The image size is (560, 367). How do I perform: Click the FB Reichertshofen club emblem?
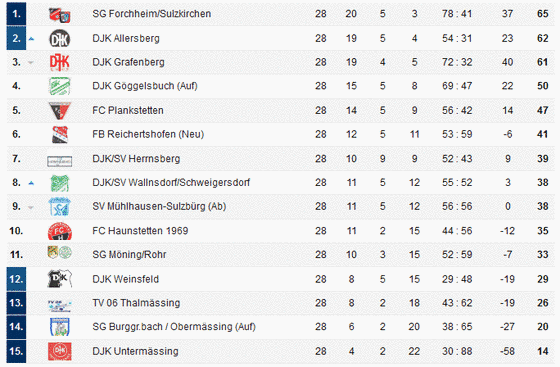coord(60,135)
